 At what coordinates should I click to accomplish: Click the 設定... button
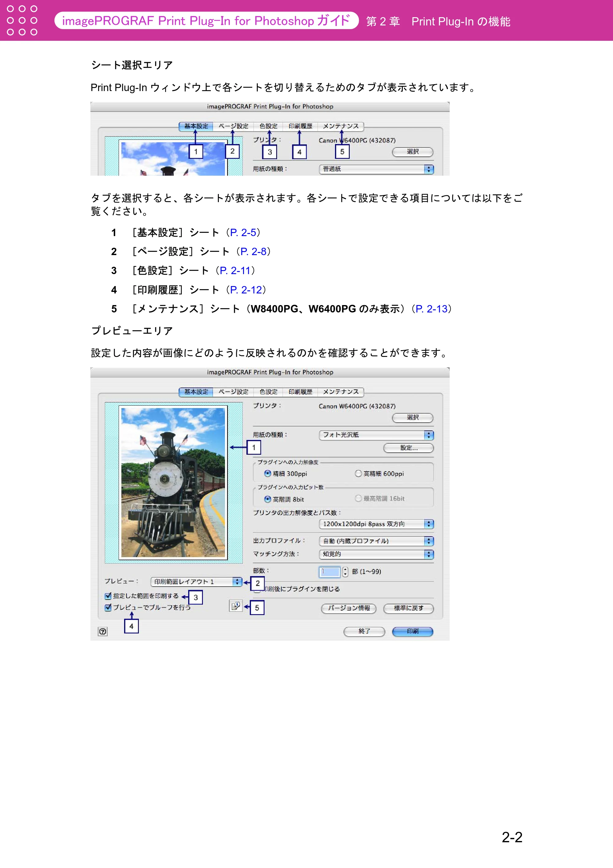tap(409, 448)
